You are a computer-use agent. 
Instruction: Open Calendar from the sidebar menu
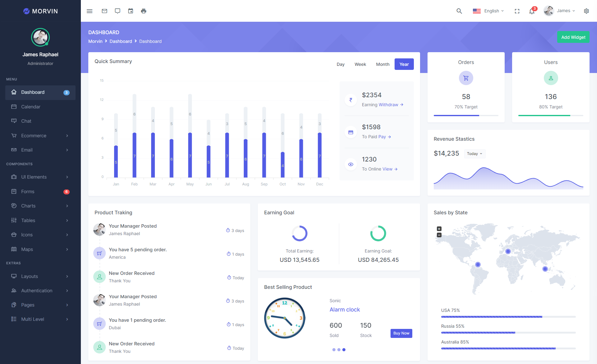[30, 107]
